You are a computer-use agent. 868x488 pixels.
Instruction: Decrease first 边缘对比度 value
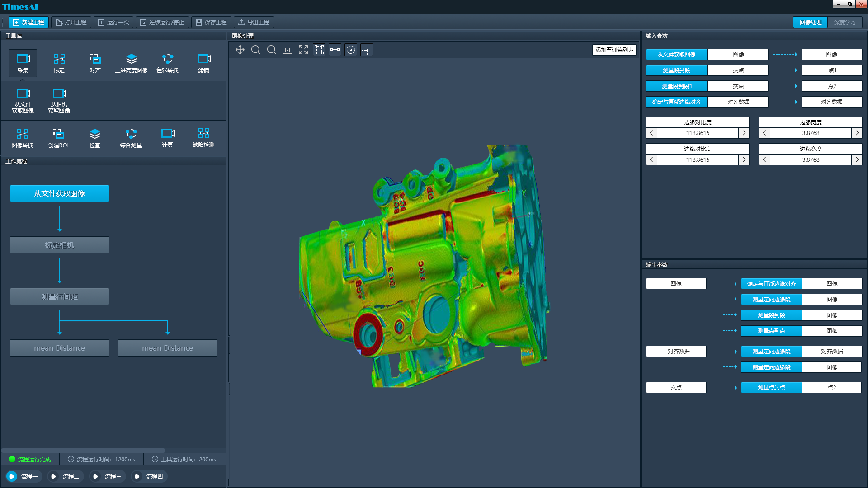651,133
